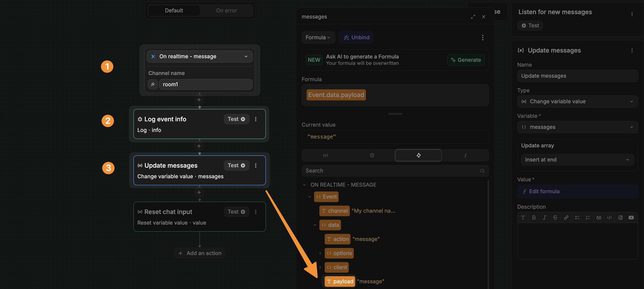
Task: Open the image insert icon in Description editor
Action: point(621,218)
